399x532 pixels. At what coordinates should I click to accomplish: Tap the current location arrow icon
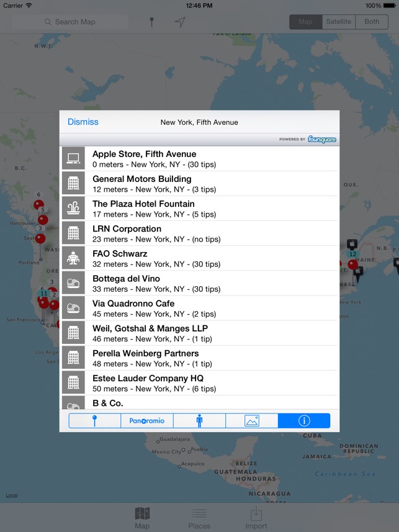coord(180,22)
